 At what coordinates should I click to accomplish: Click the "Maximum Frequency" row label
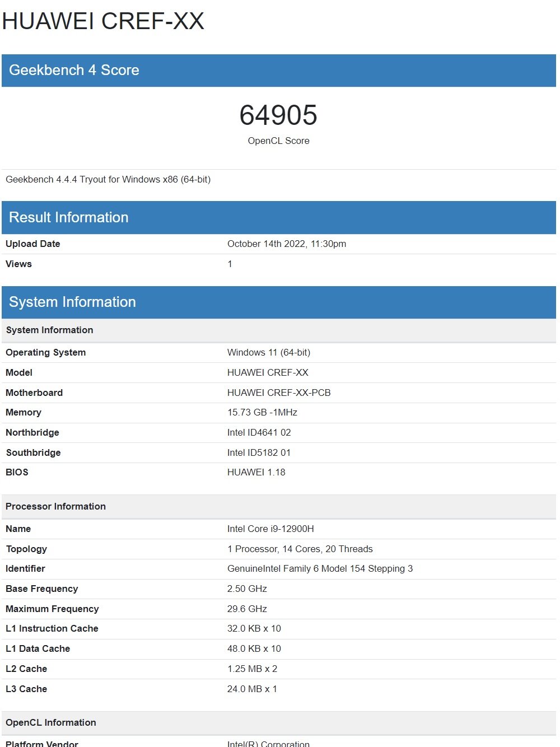(52, 609)
